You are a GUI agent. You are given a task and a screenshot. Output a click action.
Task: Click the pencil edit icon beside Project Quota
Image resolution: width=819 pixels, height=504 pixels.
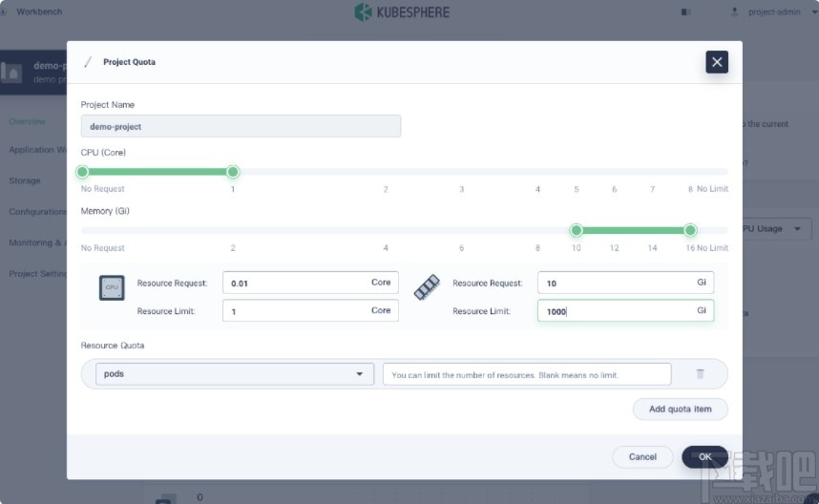pyautogui.click(x=88, y=62)
